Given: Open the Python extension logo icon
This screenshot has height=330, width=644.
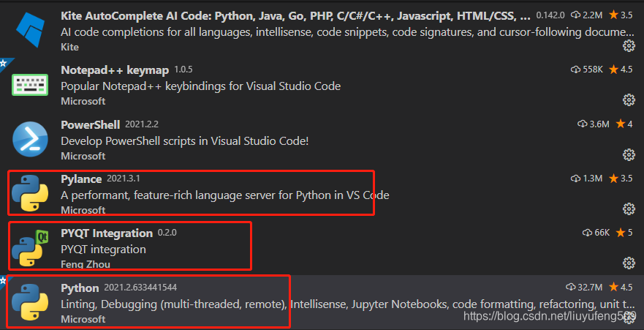Looking at the screenshot, I should point(30,302).
